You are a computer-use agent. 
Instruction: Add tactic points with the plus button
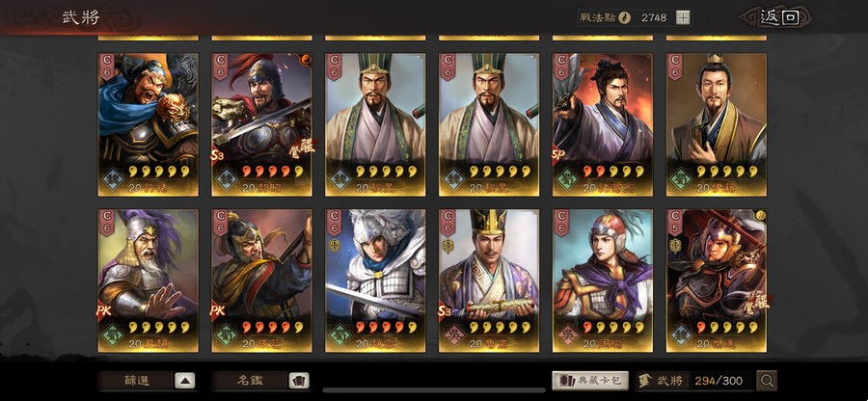[683, 17]
